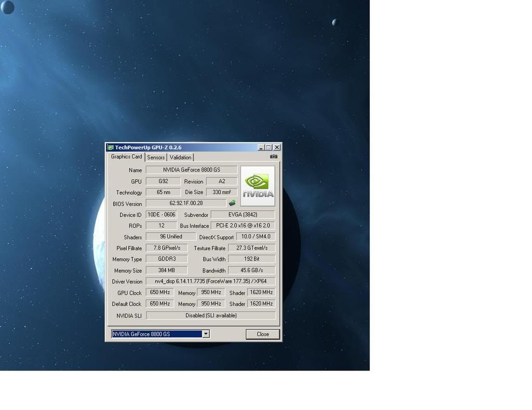
Task: Click the BIOS Version field 62.92.1F.00.28
Action: [186, 203]
